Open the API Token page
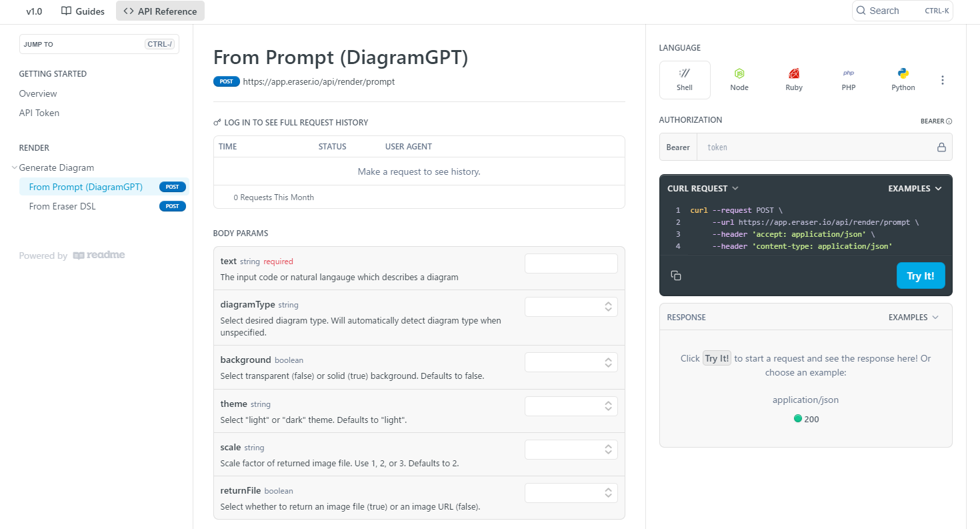980x529 pixels. pyautogui.click(x=39, y=113)
